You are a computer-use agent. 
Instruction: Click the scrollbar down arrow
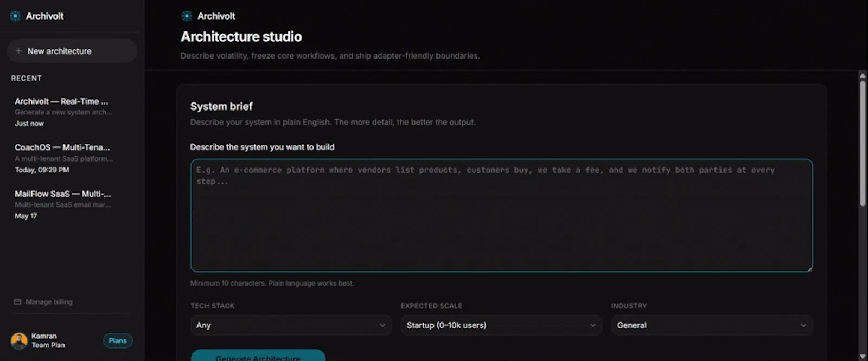[863, 356]
